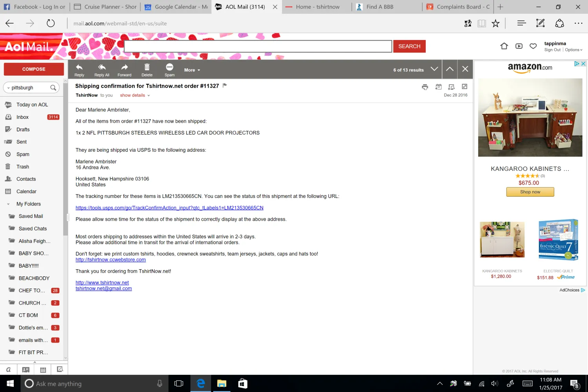Click the Electric Quilt ad thumbnail
The height and width of the screenshot is (392, 588).
tap(558, 240)
